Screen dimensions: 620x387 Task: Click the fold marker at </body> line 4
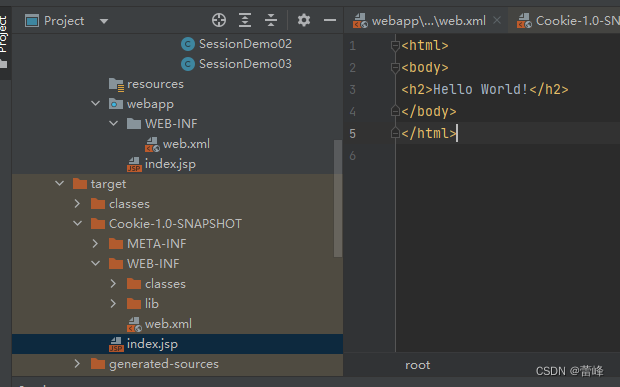395,111
